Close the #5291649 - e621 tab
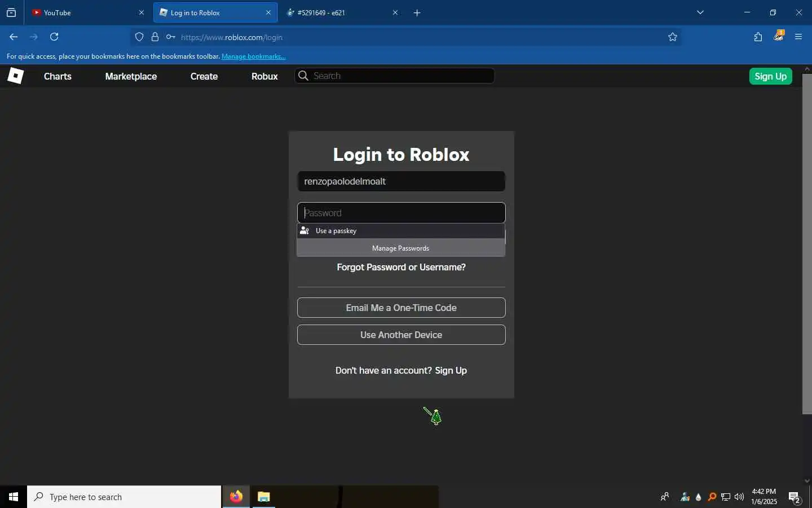 coord(395,12)
